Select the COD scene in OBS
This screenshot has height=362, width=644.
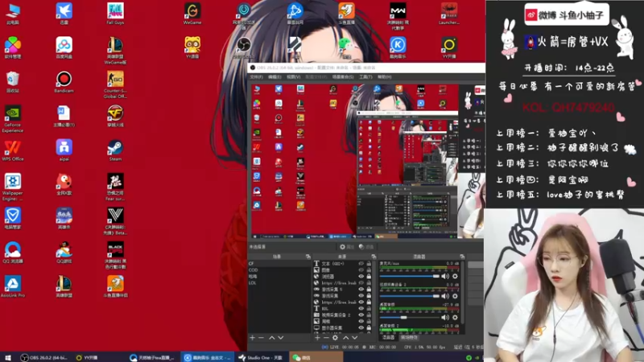point(279,270)
